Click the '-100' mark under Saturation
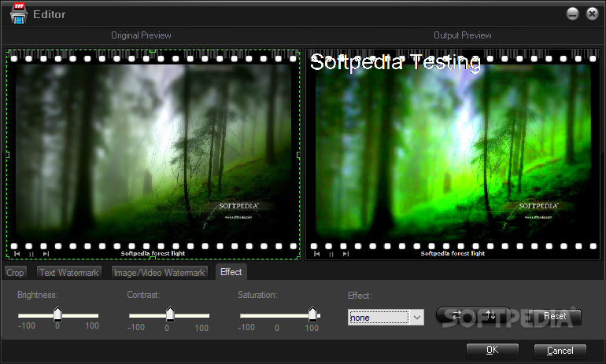The image size is (606, 364). click(246, 327)
